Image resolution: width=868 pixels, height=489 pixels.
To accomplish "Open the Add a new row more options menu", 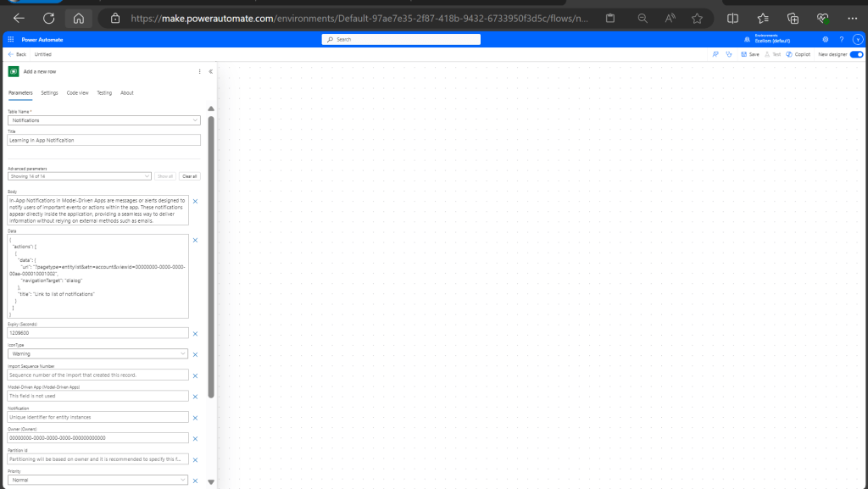I will (200, 72).
